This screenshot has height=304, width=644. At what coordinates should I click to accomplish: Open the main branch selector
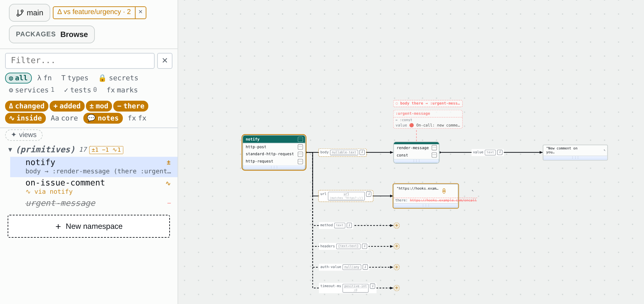(x=30, y=13)
